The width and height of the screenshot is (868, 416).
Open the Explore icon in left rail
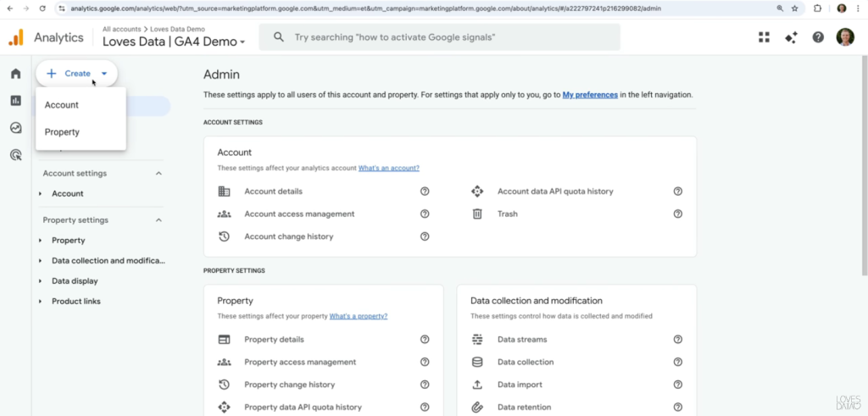point(15,128)
